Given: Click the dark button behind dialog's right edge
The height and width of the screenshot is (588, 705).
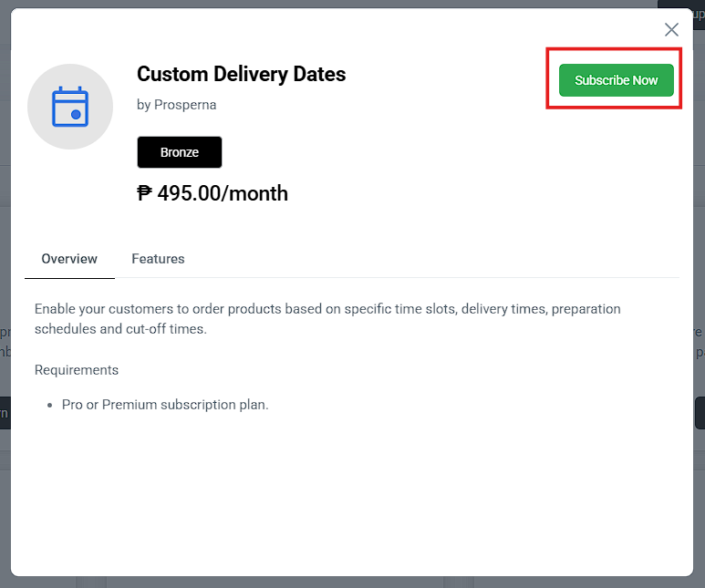Looking at the screenshot, I should (x=700, y=412).
